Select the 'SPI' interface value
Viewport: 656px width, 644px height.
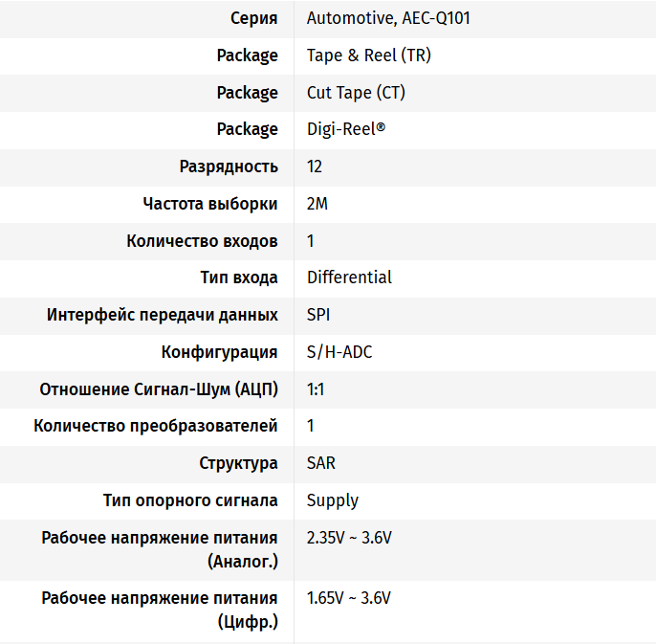coord(317,315)
